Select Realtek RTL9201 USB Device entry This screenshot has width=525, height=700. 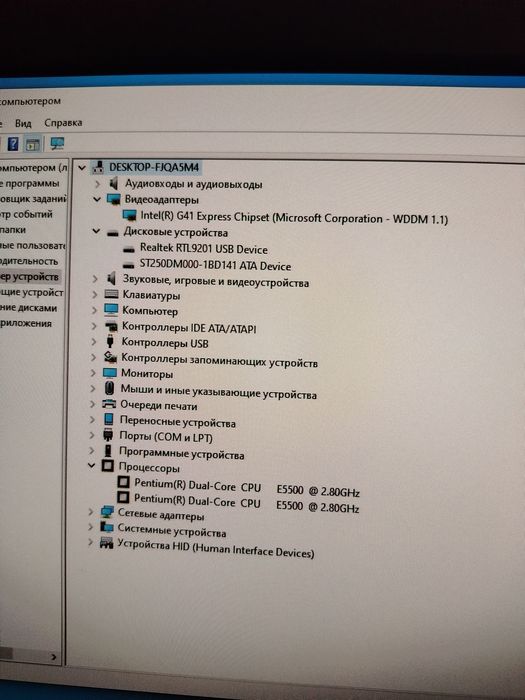click(204, 249)
